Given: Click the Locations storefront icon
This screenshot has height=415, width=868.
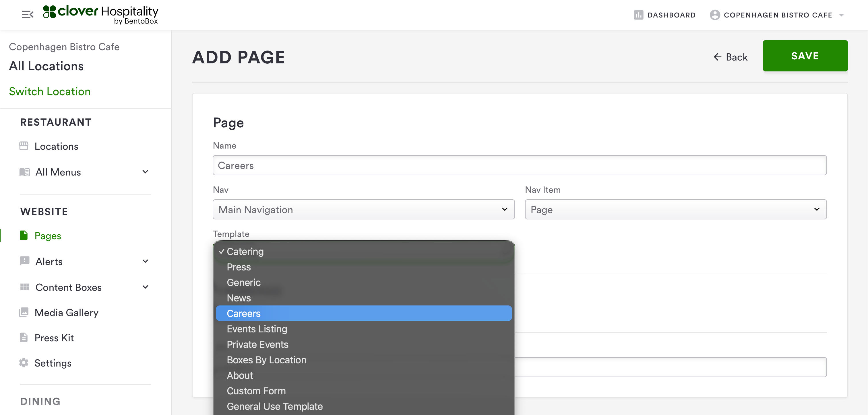Looking at the screenshot, I should pyautogui.click(x=24, y=146).
